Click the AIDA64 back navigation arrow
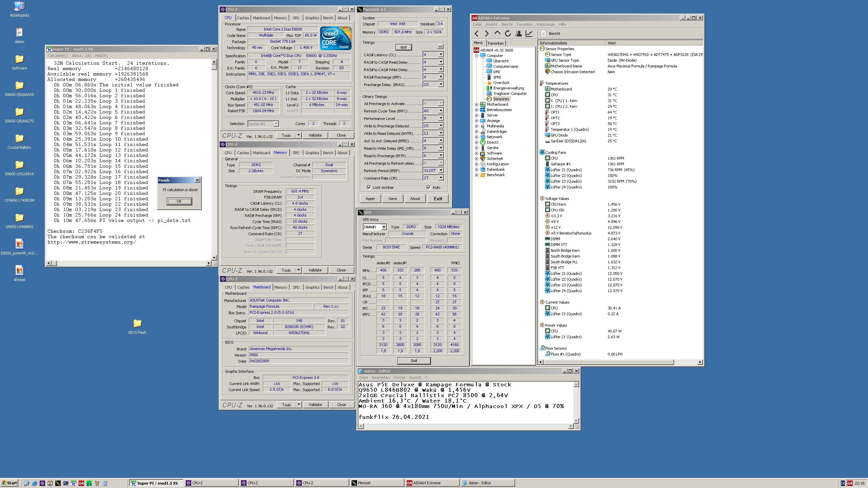 [x=477, y=33]
